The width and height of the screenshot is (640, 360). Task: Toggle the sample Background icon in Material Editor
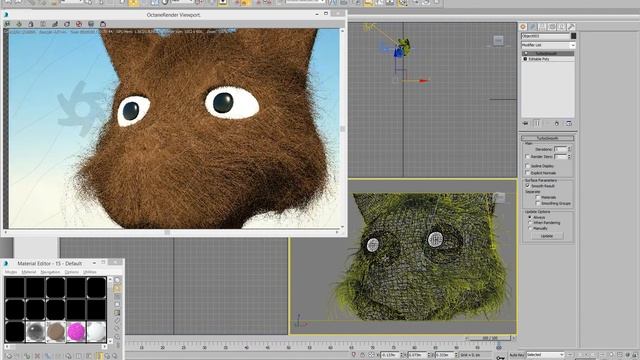coord(118,296)
